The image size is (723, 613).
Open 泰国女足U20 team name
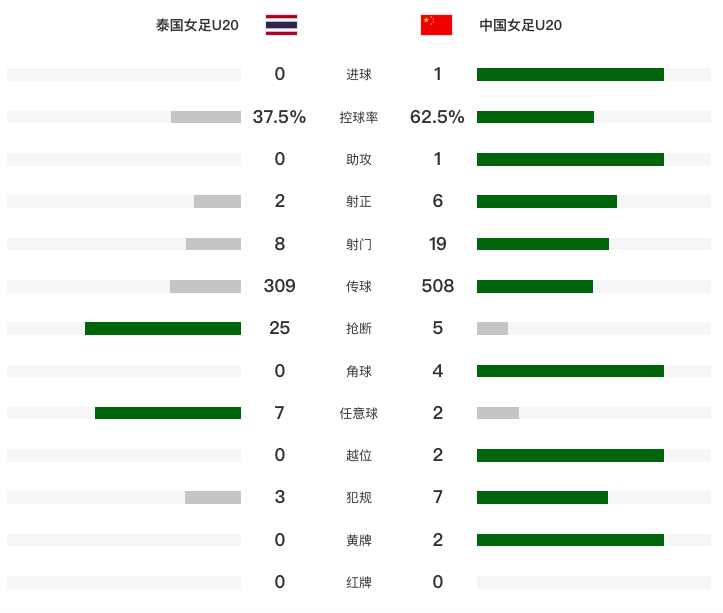[197, 25]
